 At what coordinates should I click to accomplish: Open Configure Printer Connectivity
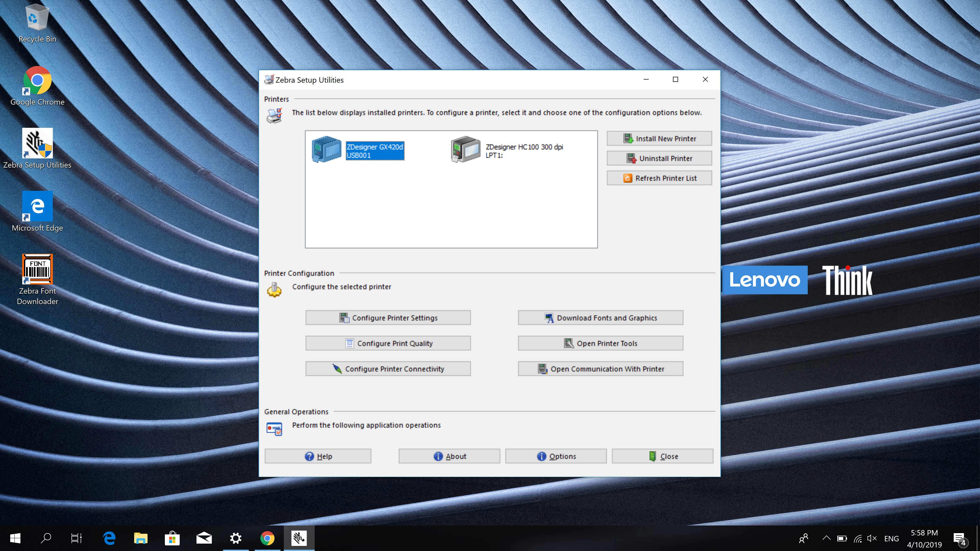(388, 368)
